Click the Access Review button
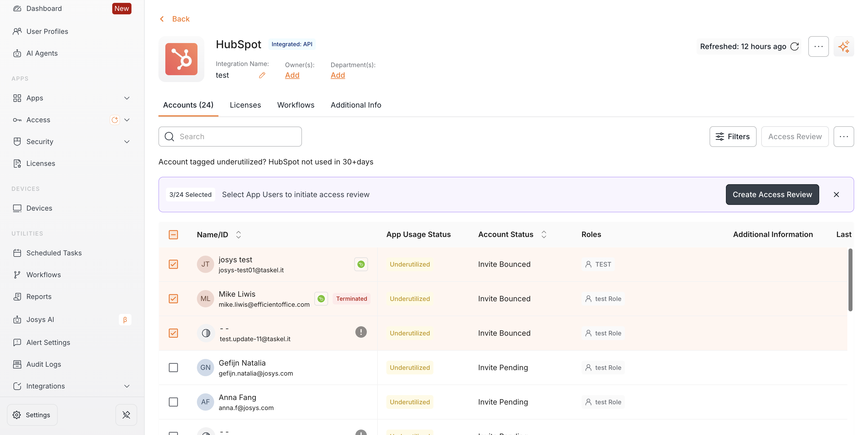This screenshot has height=435, width=868. coord(795,137)
